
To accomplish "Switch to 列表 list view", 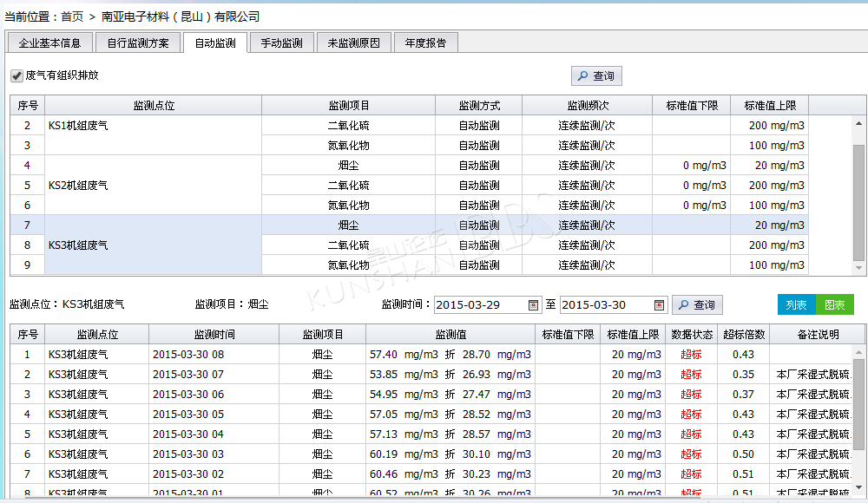I will (x=797, y=305).
